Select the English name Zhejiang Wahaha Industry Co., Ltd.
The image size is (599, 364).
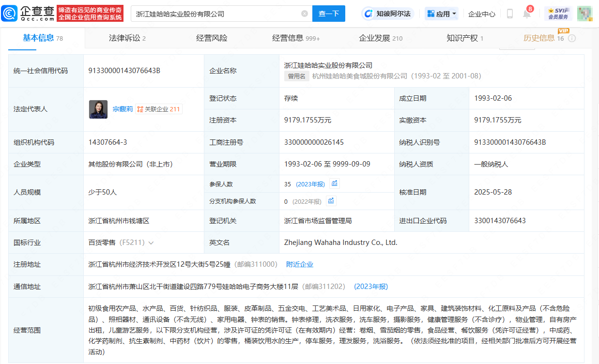pyautogui.click(x=341, y=243)
